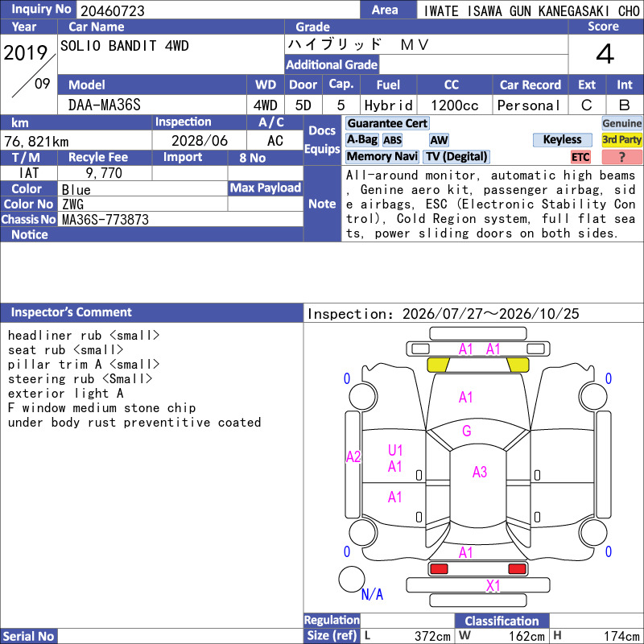
Task: Click the U1 mark on the left door
Action: pos(395,451)
